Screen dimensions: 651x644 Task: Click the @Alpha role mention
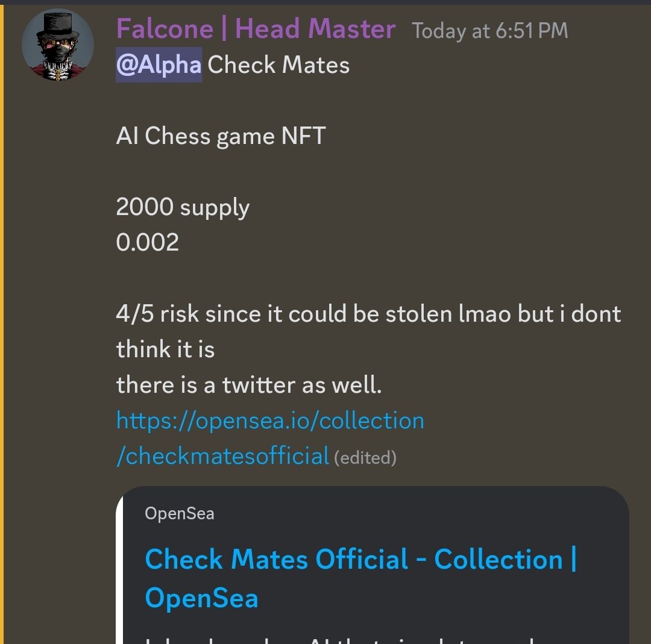point(159,64)
